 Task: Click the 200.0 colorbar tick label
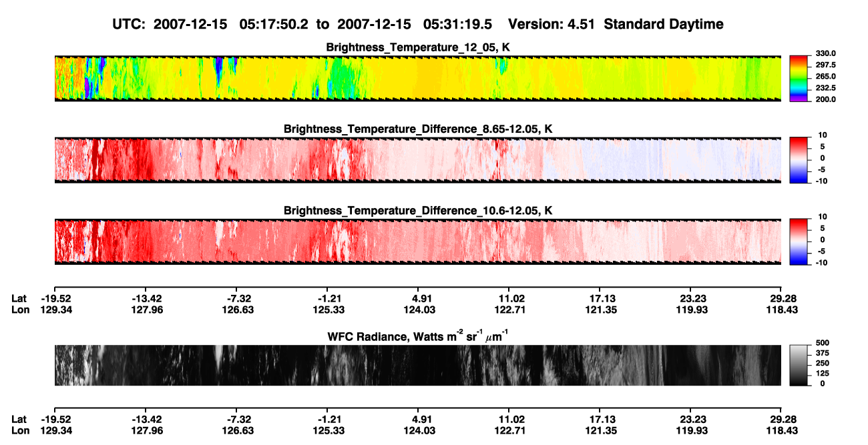click(825, 99)
